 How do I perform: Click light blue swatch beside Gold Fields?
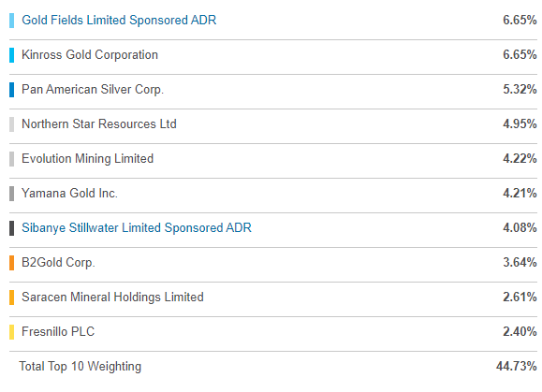click(12, 21)
